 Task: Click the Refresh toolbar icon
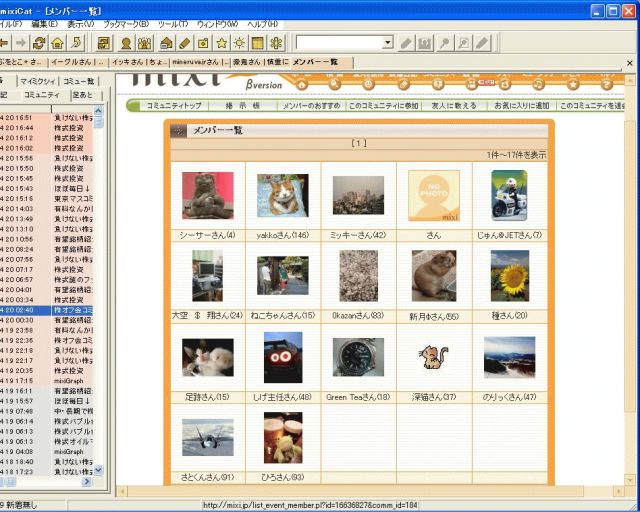[x=39, y=43]
